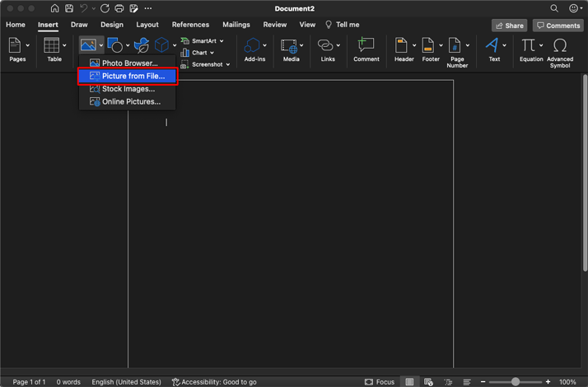This screenshot has height=387, width=588.
Task: Open the SmartArt menu
Action: pos(202,41)
